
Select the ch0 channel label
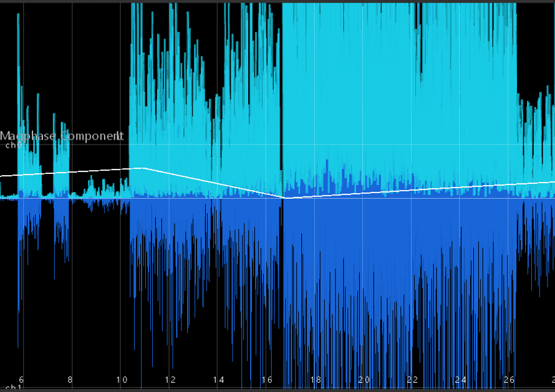coord(14,145)
